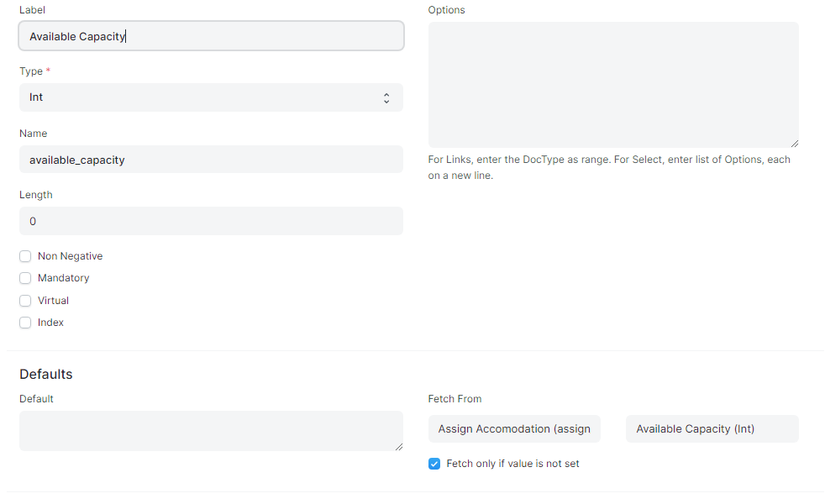Click the 'Fetch only if value is not set' label
Viewport: 825px width, 504px height.
(x=512, y=464)
